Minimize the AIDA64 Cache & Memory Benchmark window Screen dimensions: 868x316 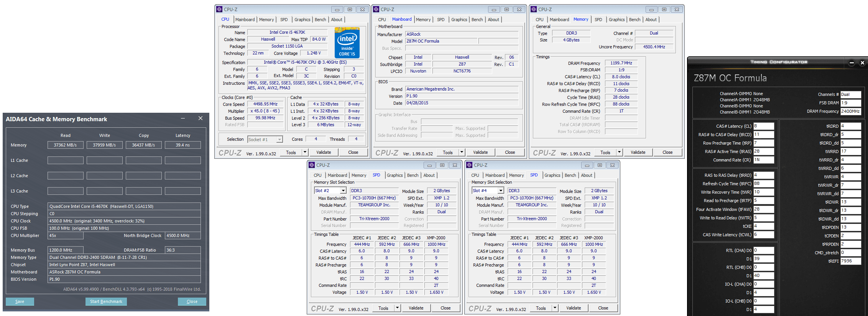tap(183, 118)
